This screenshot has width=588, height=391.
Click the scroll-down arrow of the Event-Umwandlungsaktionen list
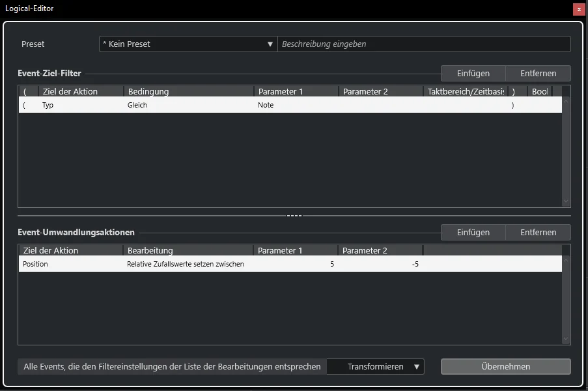click(566, 340)
